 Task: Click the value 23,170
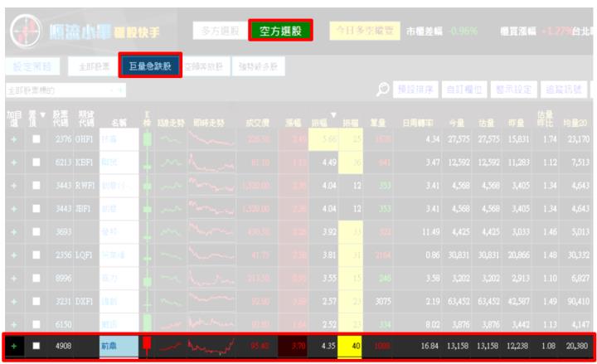click(579, 139)
